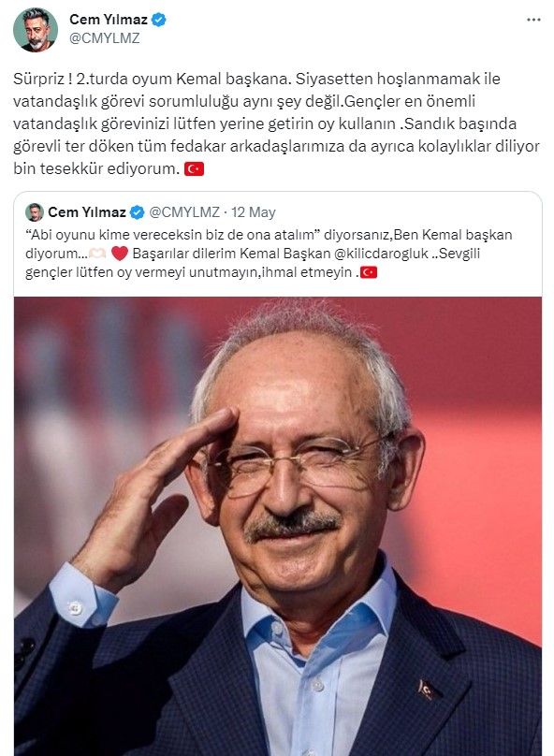Open the Cem Yılmaz display name at top

[x=108, y=20]
